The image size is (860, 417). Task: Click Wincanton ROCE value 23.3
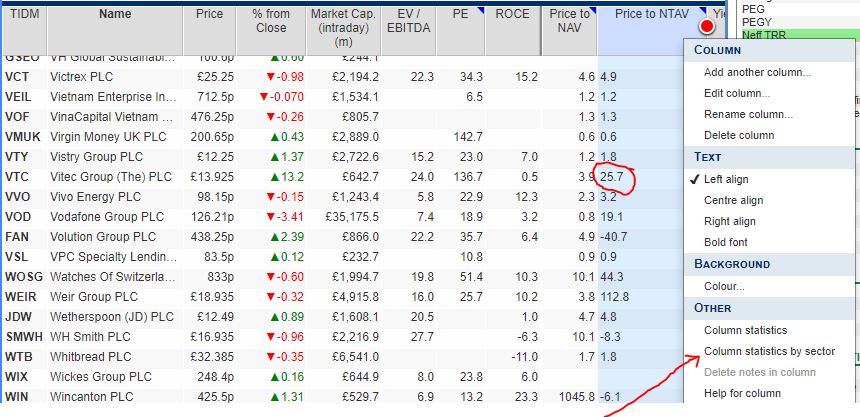click(x=527, y=397)
